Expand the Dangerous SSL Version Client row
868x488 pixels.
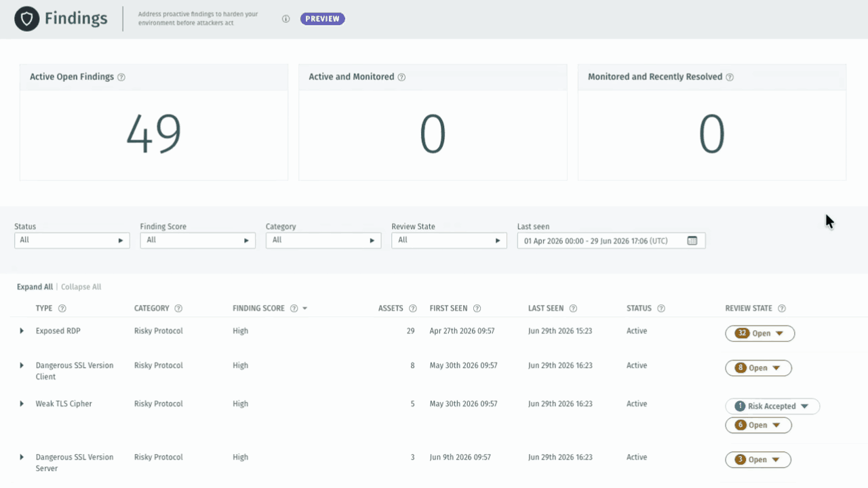pos(22,365)
